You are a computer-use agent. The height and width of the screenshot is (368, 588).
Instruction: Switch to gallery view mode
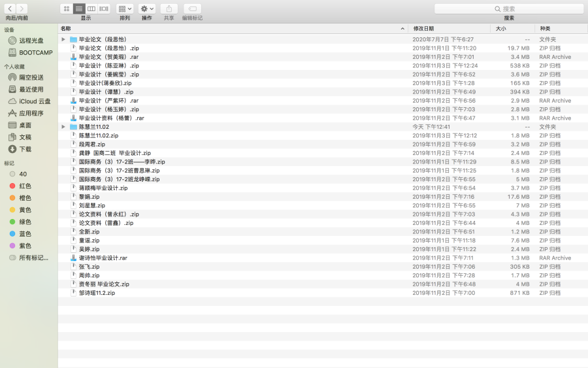[x=104, y=8]
